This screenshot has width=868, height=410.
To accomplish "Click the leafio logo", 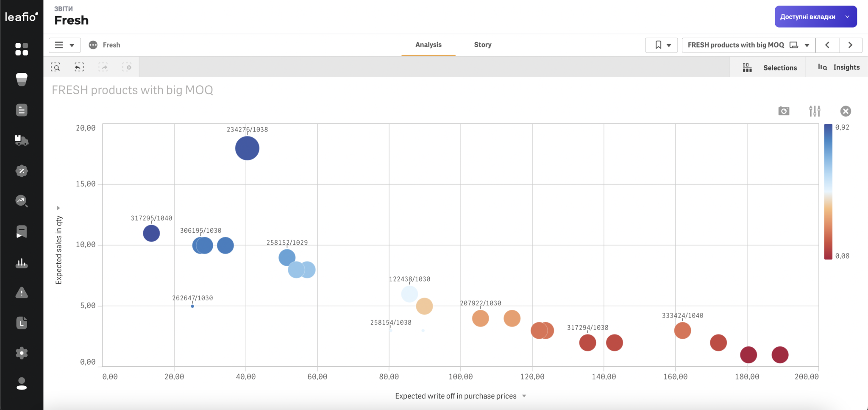I will pyautogui.click(x=21, y=17).
